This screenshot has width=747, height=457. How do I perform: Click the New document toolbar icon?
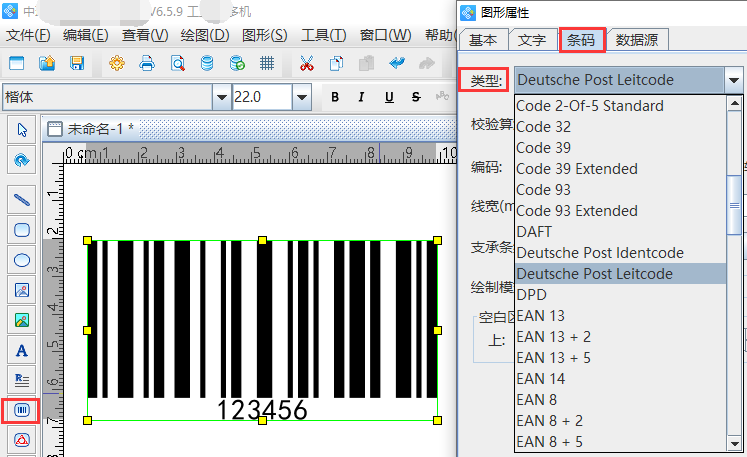17,63
